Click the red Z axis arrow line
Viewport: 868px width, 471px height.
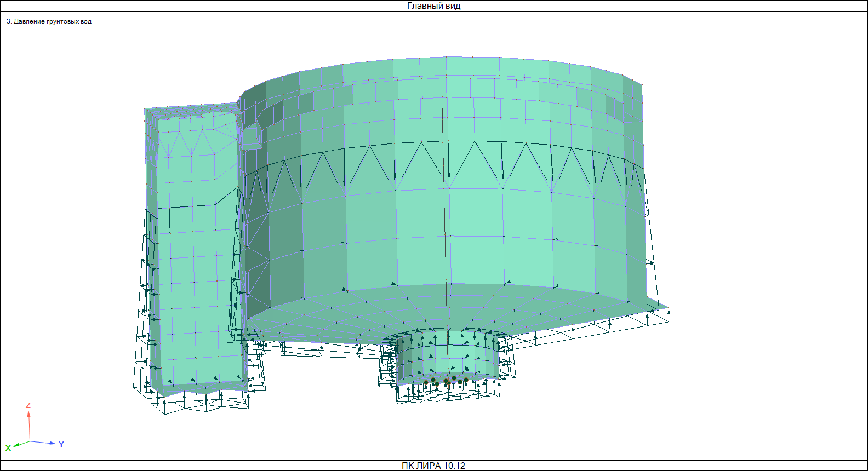[29, 426]
